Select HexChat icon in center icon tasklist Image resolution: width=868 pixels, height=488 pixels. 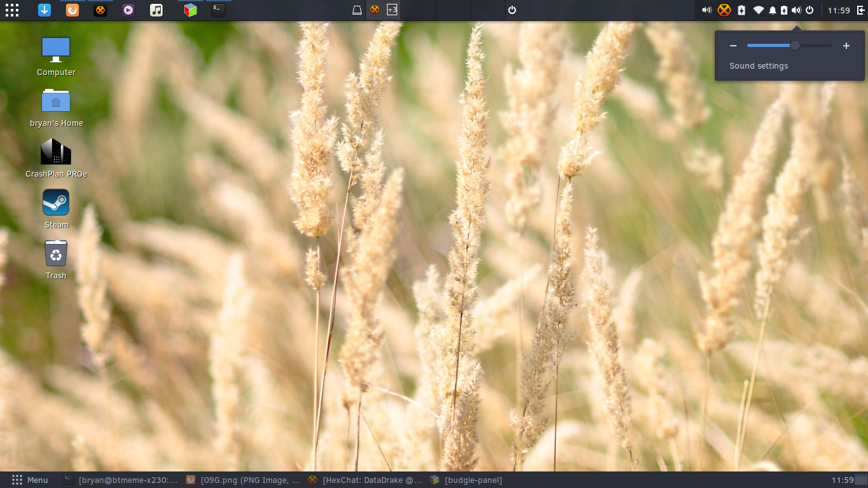375,10
